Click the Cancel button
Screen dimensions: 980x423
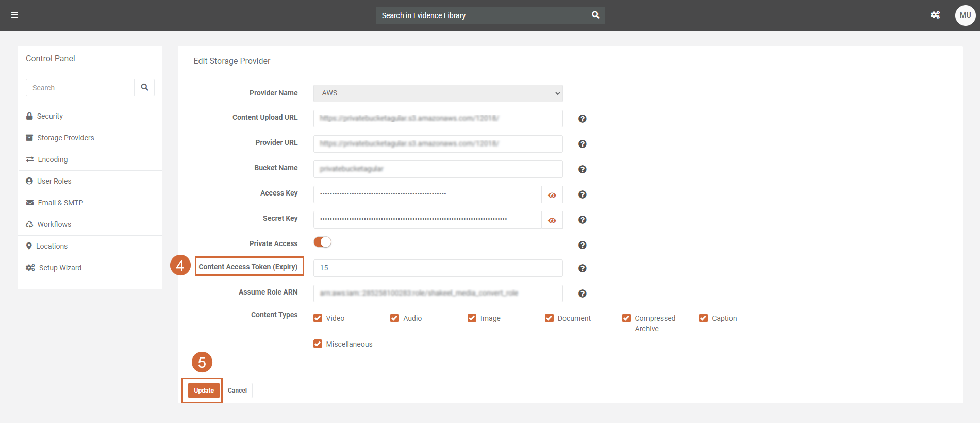pyautogui.click(x=237, y=391)
